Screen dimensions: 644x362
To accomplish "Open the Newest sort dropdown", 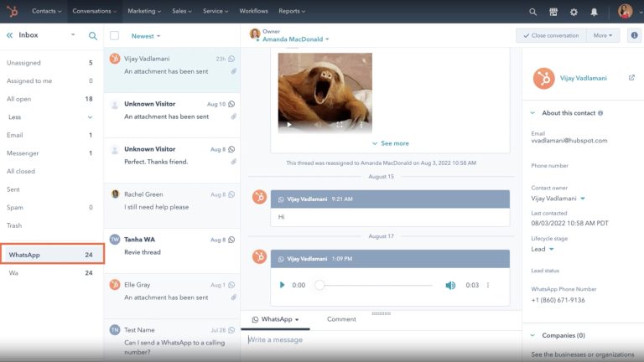I will pos(146,36).
